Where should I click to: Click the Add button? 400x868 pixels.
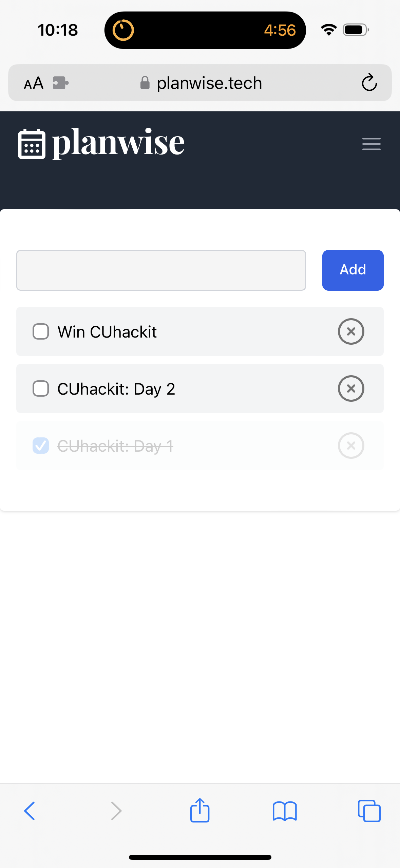(353, 270)
